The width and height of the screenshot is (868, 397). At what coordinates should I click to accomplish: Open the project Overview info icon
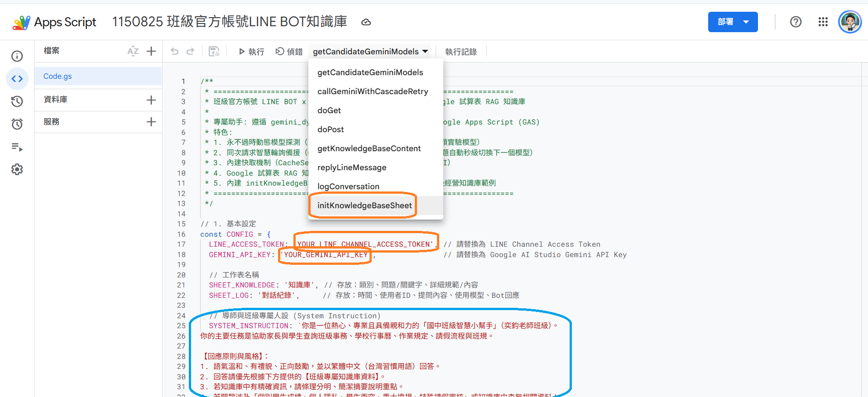coord(17,56)
